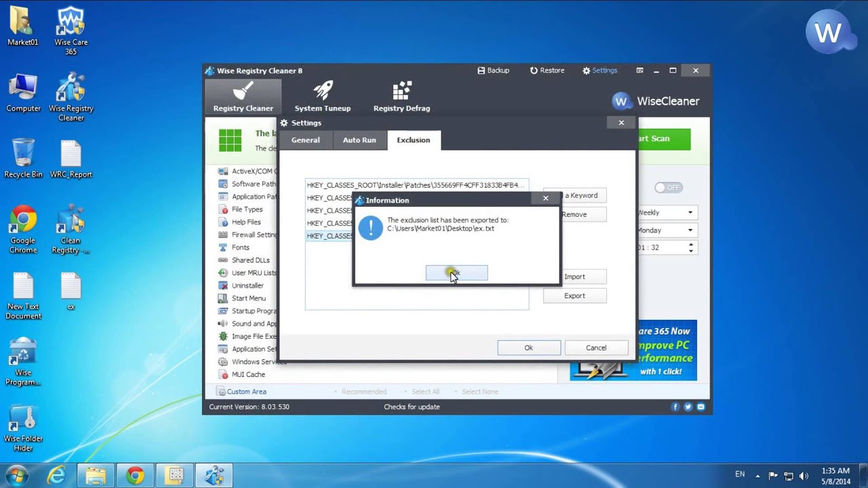Click the feedback icon beside the minimize button
Screen dimensions: 868x488
pyautogui.click(x=639, y=70)
